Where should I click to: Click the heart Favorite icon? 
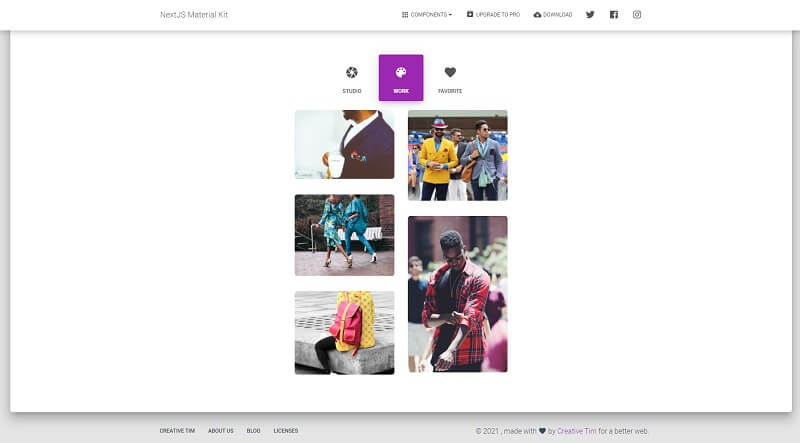point(450,72)
